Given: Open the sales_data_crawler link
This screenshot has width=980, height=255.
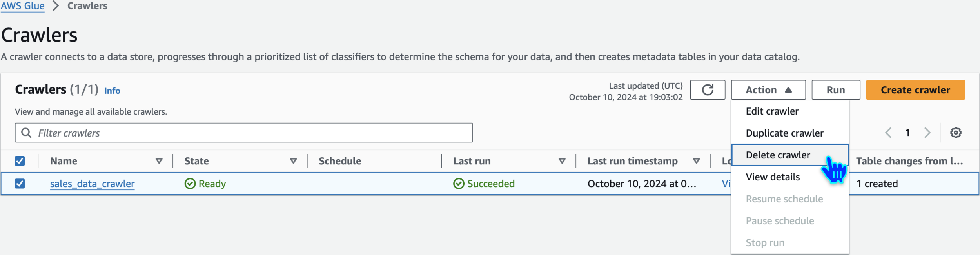Looking at the screenshot, I should 93,184.
